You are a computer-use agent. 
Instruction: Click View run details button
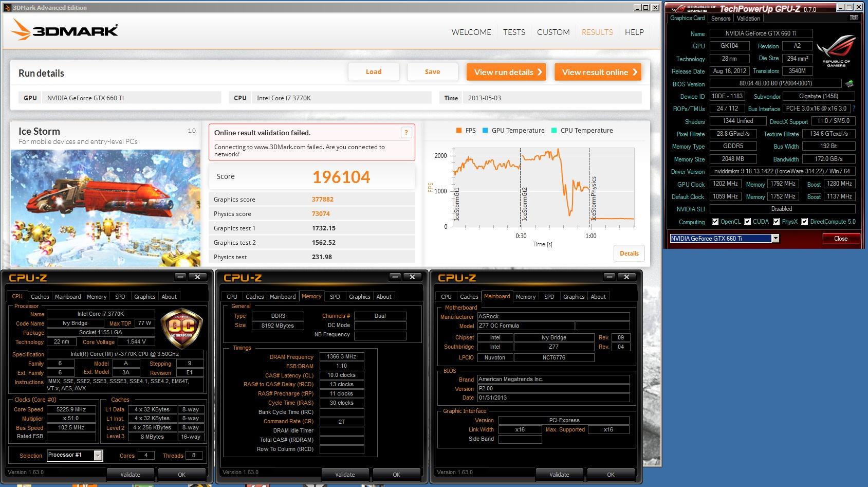(506, 72)
